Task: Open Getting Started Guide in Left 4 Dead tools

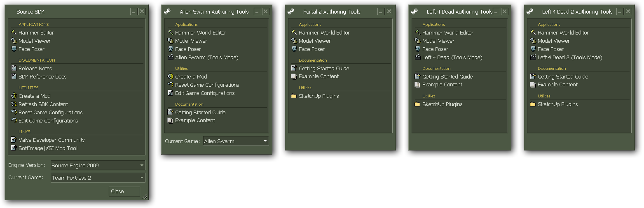Action: coord(447,76)
